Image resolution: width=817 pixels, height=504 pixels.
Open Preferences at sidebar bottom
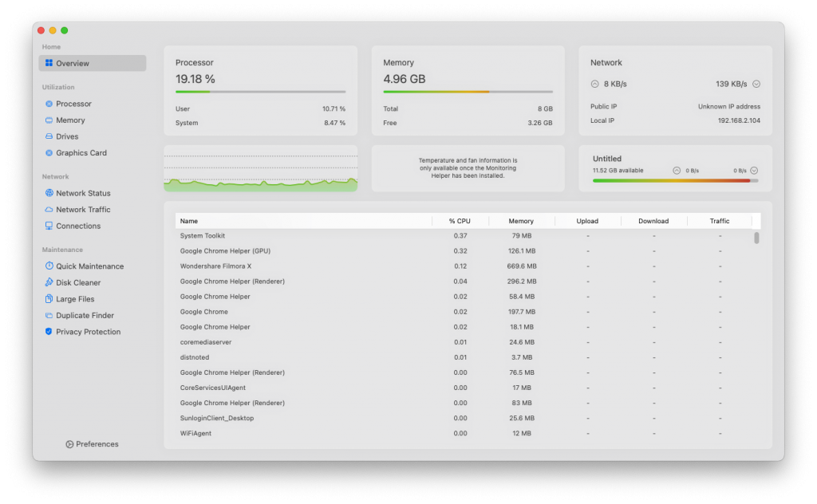(x=93, y=444)
